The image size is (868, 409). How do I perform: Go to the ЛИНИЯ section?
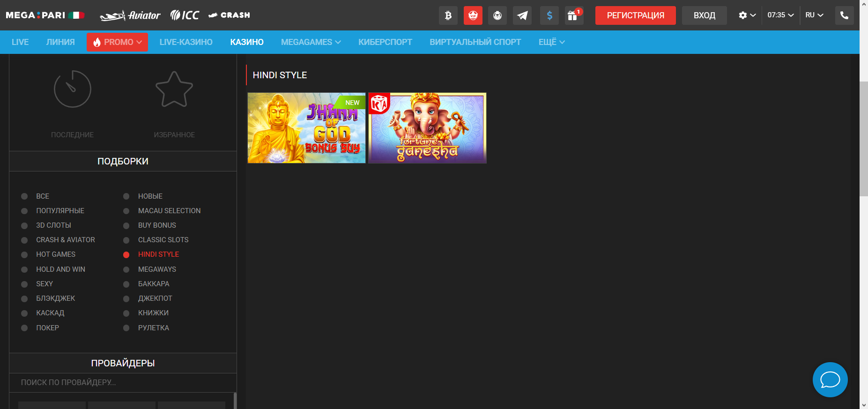[x=60, y=42]
